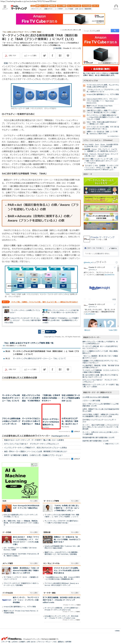This screenshot has height=644, width=121.
Task: Click もっと読む in デジタル広告 section
Action: click(34, 593)
